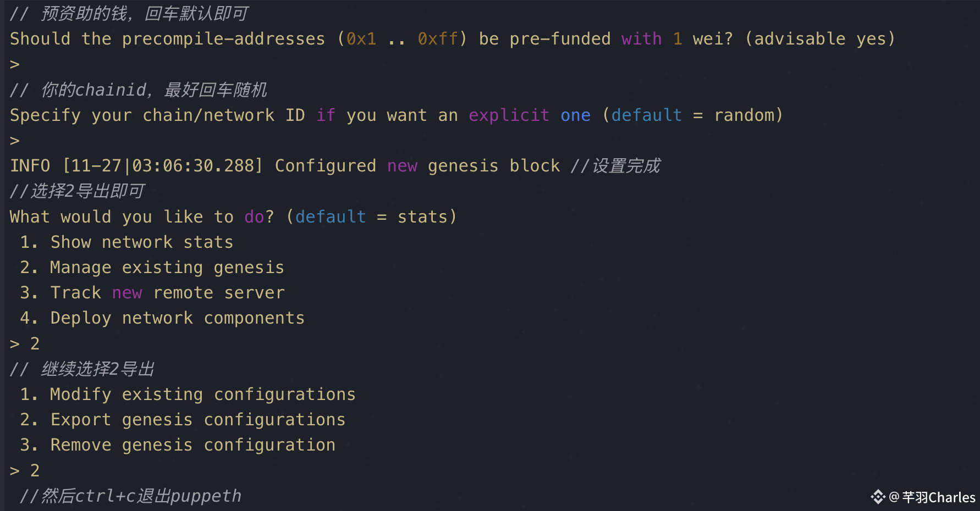Click the empty prompt below chain/network ID question
This screenshot has width=980, height=511.
(15, 141)
